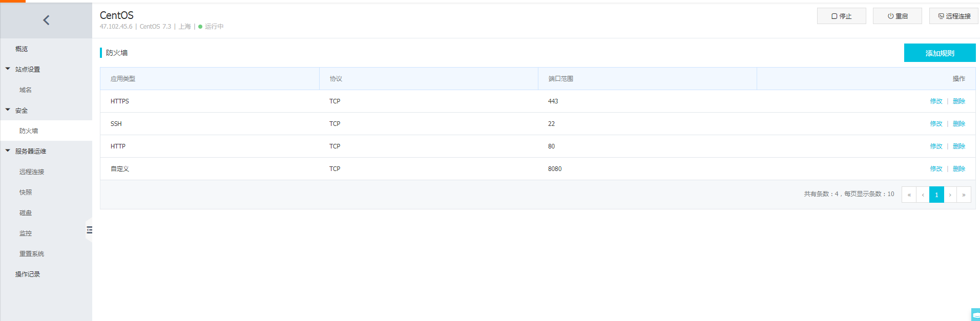The width and height of the screenshot is (980, 321).
Task: Click 修改 for the HTTPS rule
Action: [x=936, y=101]
